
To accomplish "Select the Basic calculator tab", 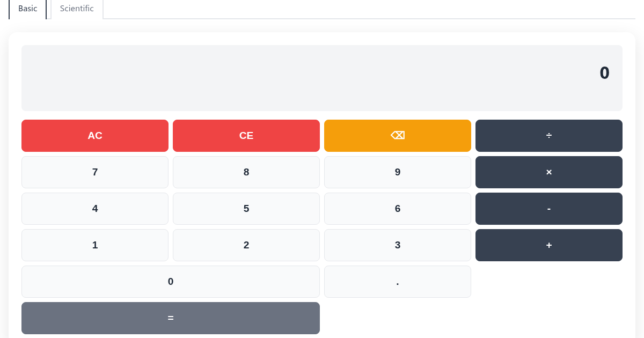I will (28, 9).
